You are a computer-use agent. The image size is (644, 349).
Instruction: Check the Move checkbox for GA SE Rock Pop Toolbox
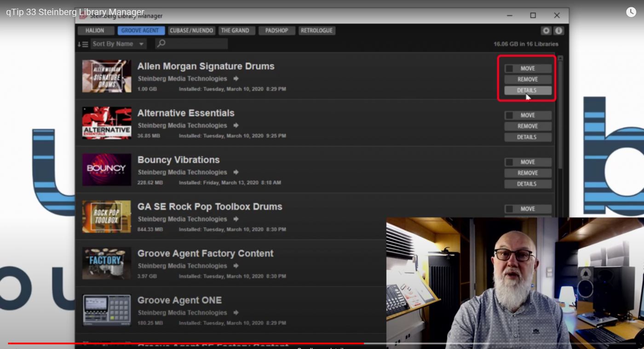509,209
